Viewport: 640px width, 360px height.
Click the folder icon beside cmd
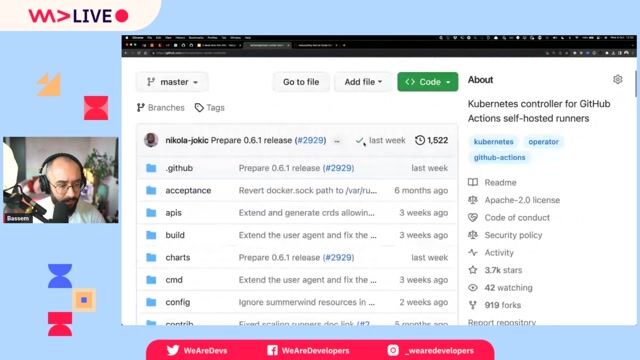(151, 280)
